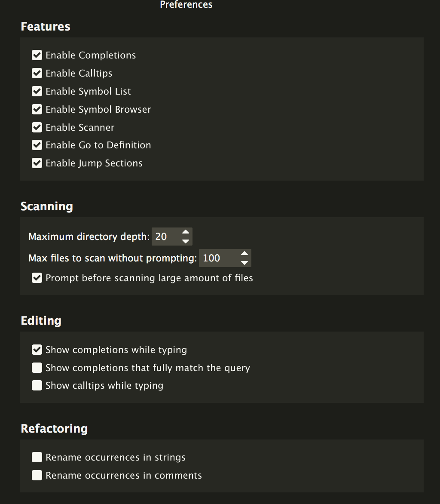Check Rename occurrences in comments
The image size is (440, 504).
tap(37, 475)
